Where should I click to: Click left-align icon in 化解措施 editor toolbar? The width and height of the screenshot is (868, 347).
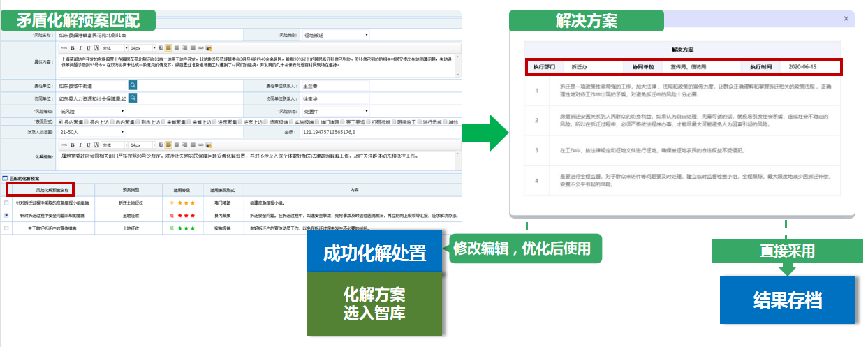pyautogui.click(x=168, y=145)
